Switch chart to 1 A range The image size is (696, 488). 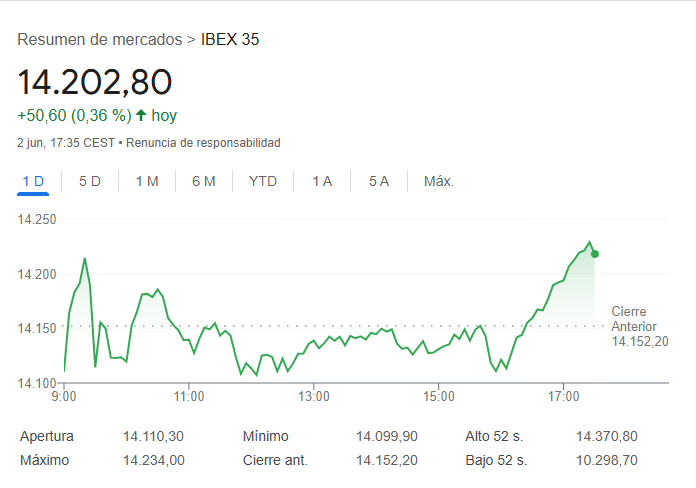coord(322,181)
